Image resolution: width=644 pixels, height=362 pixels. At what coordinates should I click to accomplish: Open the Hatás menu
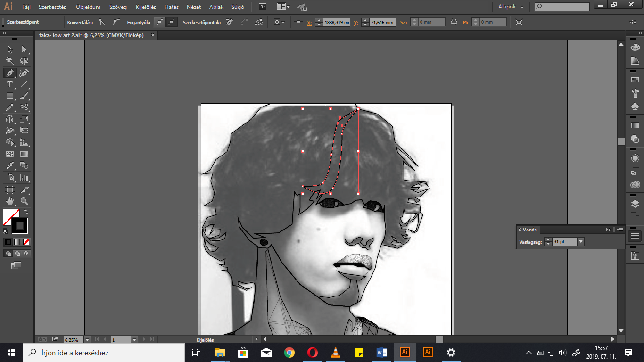(172, 7)
